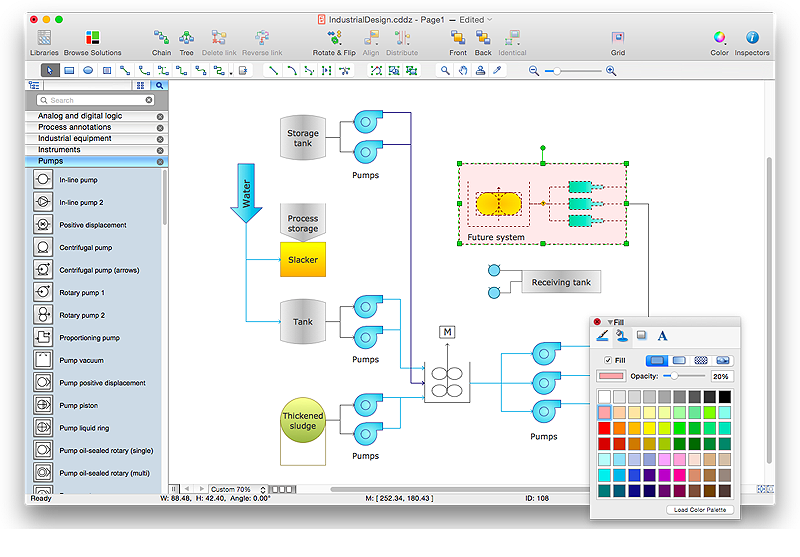Collapse the Fill panel disclosure triangle
This screenshot has height=557, width=800.
[x=610, y=321]
